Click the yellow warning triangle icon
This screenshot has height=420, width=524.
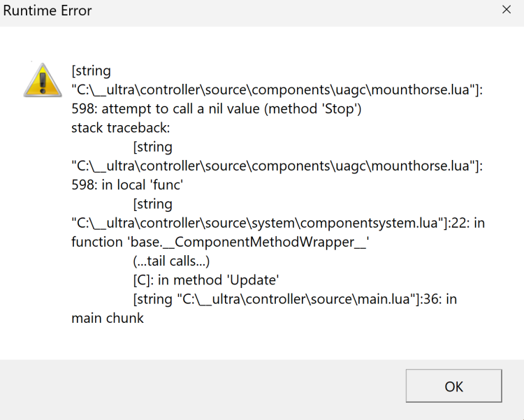coord(42,78)
